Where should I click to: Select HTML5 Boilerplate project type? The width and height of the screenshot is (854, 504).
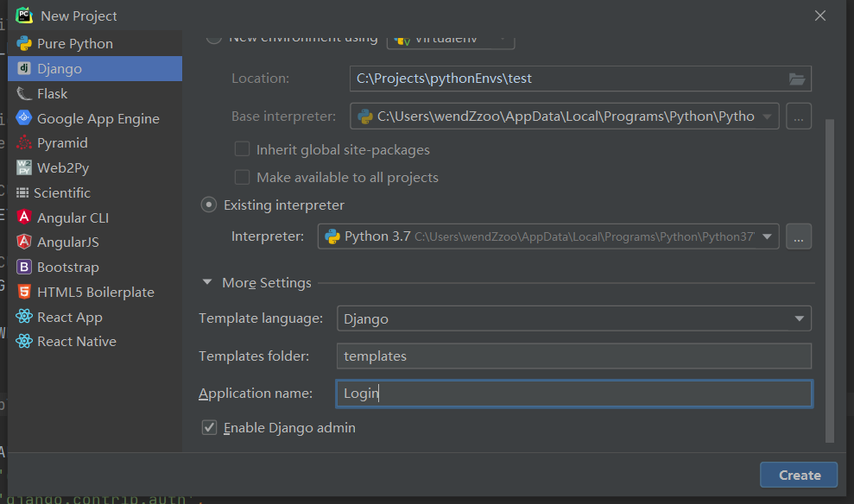(95, 292)
